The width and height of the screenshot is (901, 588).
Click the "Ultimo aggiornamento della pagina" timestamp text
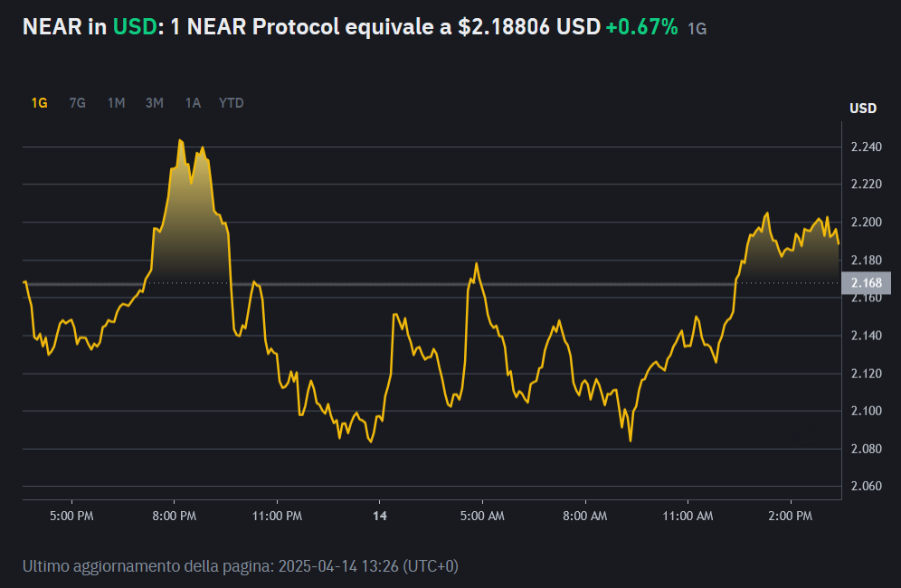pos(241,566)
